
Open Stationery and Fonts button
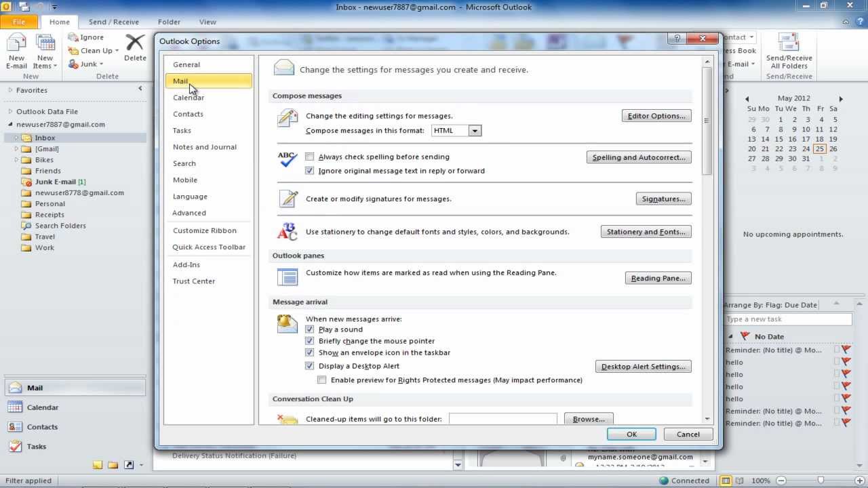(x=646, y=232)
